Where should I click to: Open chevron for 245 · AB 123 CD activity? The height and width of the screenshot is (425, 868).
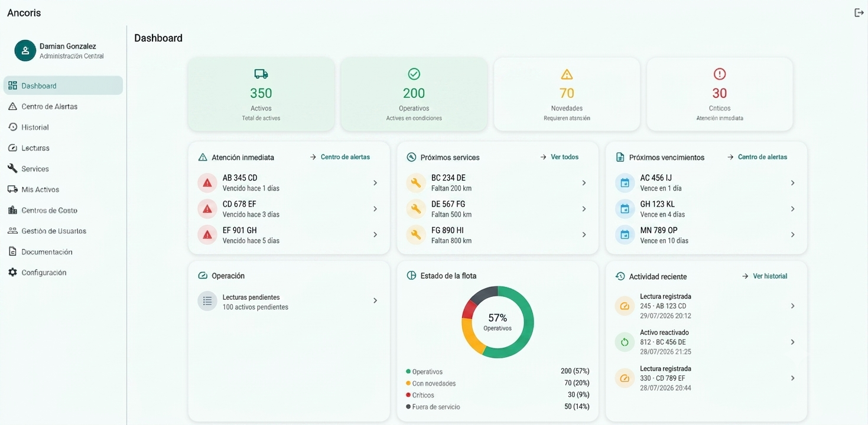(x=792, y=306)
